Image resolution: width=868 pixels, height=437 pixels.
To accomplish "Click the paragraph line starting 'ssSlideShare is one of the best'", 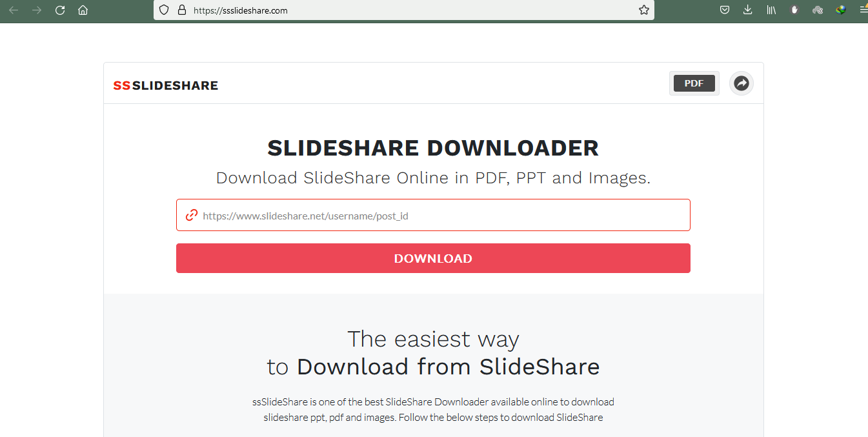I will (x=433, y=401).
